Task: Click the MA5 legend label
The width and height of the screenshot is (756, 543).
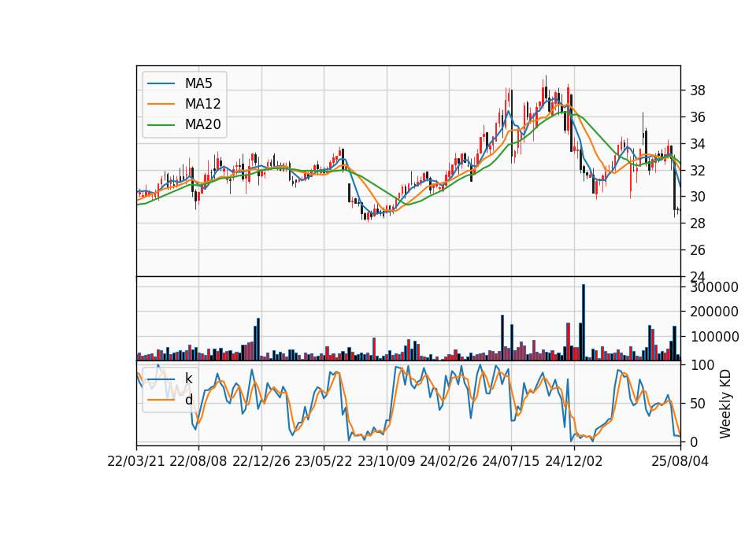Action: [198, 83]
